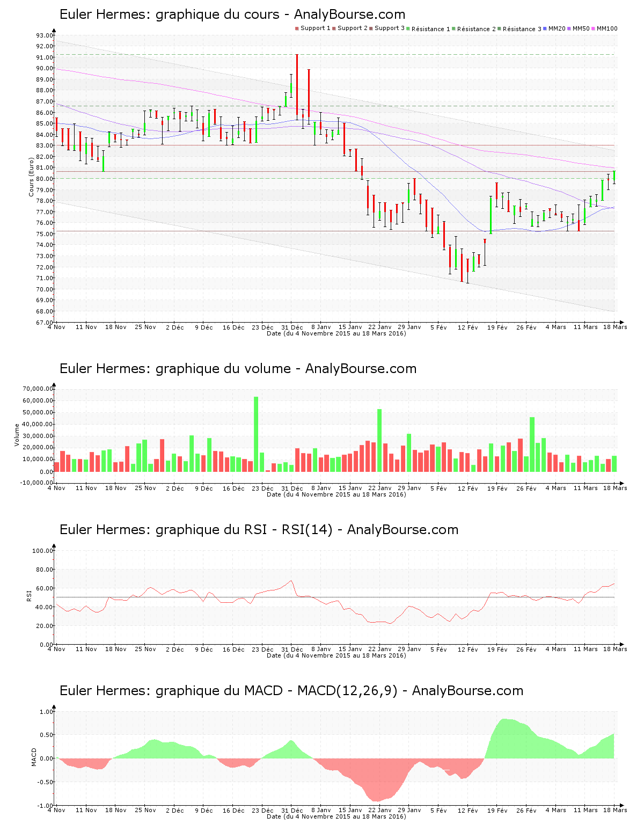Click the 40,000.00 value on volume axis

[38, 424]
